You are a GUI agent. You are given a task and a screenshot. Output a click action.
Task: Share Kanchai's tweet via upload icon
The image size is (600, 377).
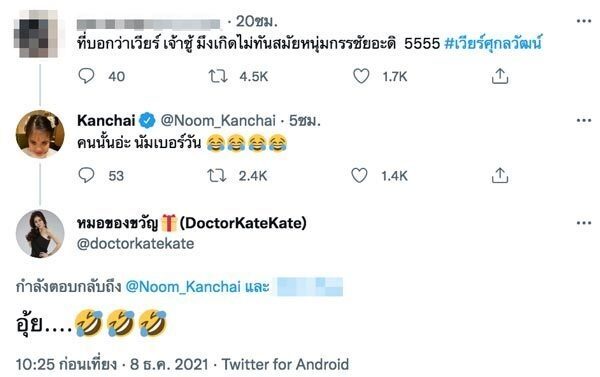(500, 175)
